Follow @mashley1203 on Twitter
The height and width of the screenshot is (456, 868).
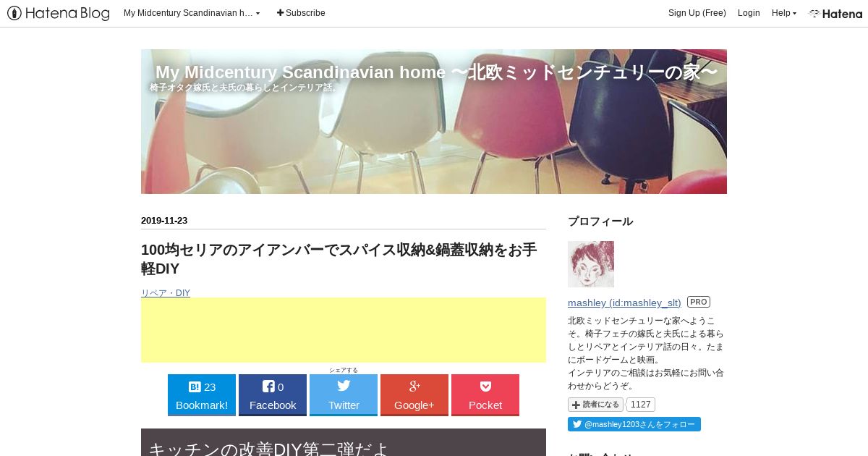[634, 424]
